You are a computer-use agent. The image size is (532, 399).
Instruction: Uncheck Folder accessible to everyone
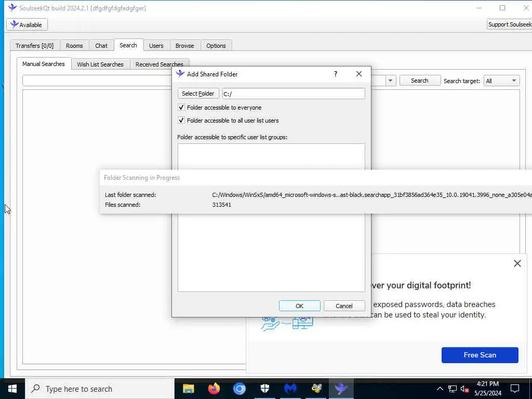(x=181, y=108)
